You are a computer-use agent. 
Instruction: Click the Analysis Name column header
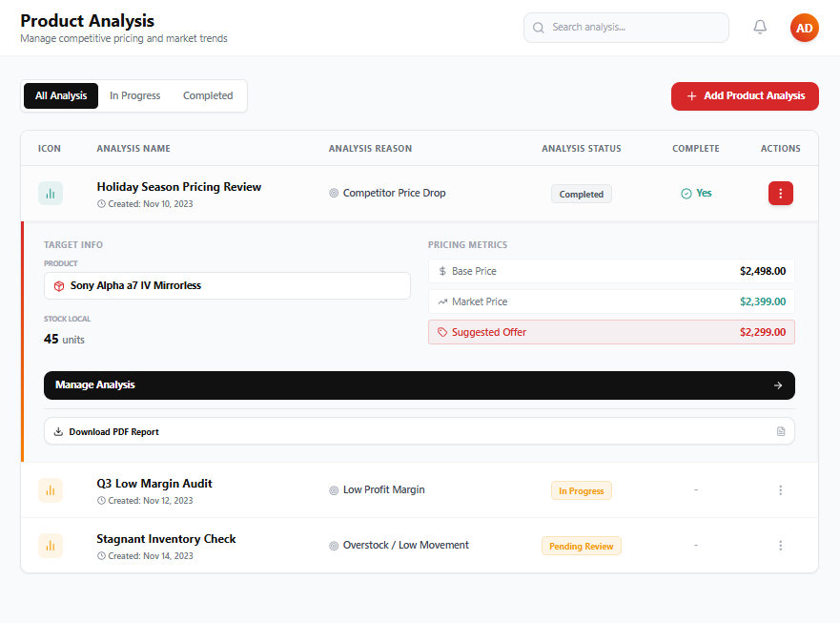pos(133,149)
